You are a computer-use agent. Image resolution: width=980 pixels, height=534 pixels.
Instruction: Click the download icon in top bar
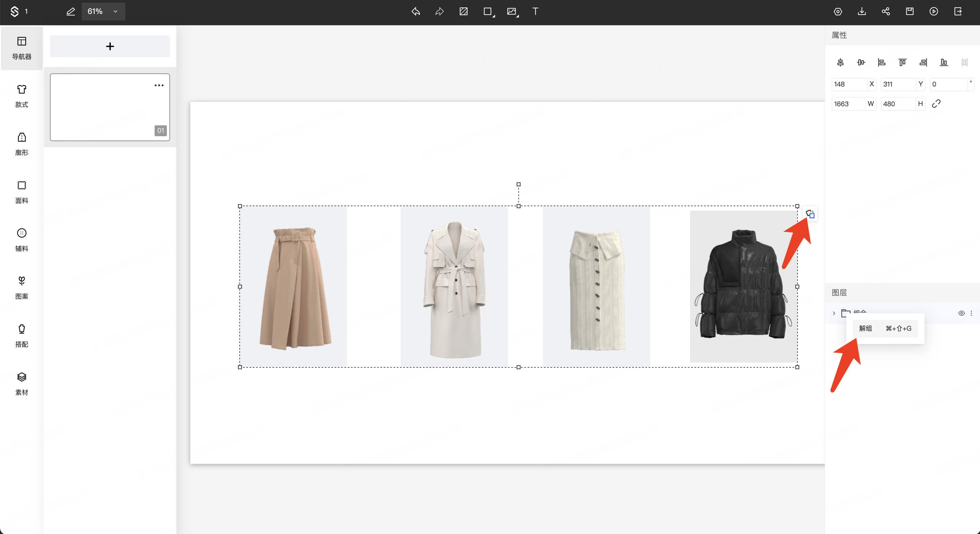pyautogui.click(x=862, y=12)
